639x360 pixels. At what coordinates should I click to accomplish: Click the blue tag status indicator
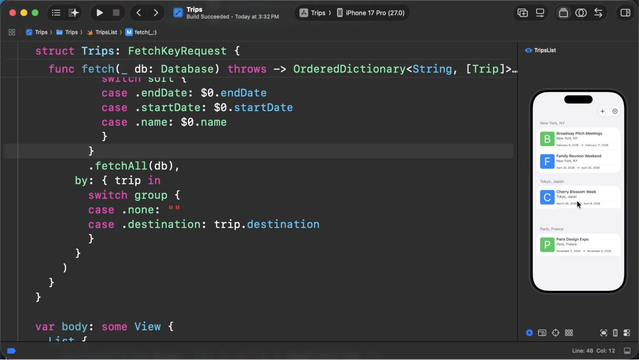point(11,351)
